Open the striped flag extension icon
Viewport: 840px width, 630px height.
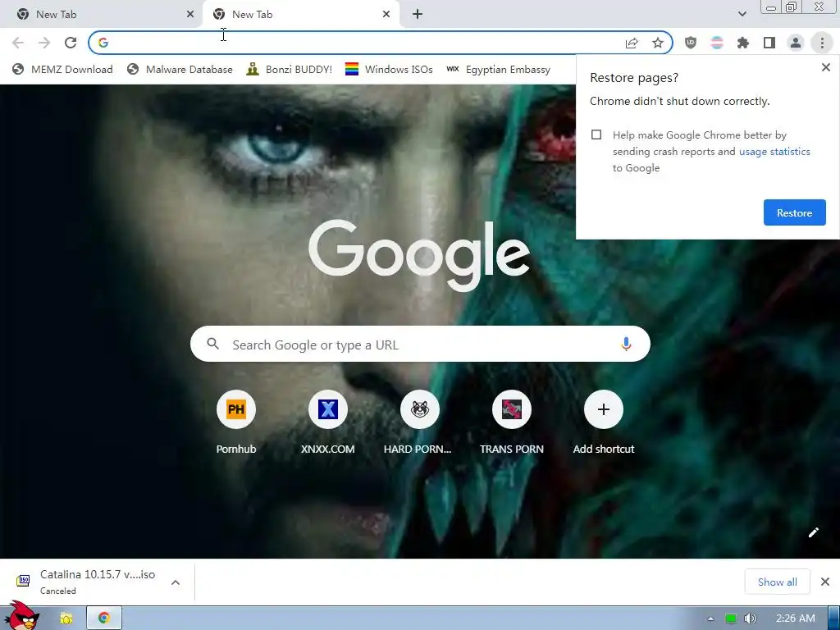click(x=717, y=43)
